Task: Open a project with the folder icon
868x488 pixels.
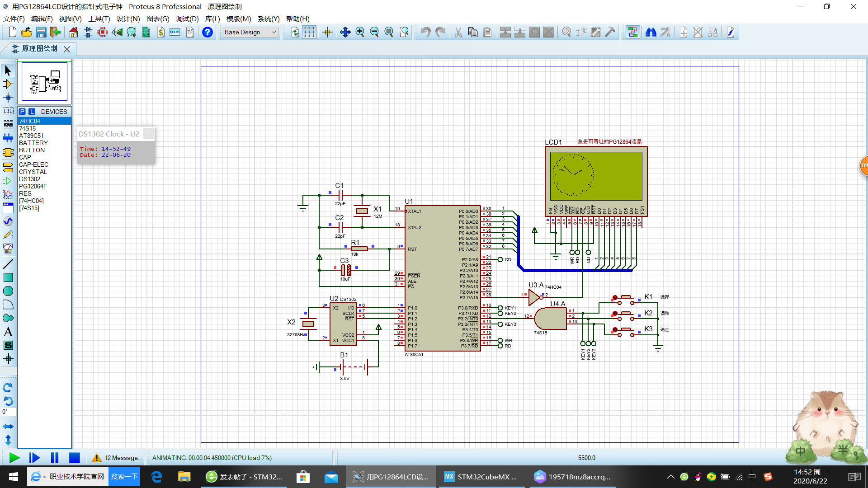Action: pyautogui.click(x=27, y=32)
